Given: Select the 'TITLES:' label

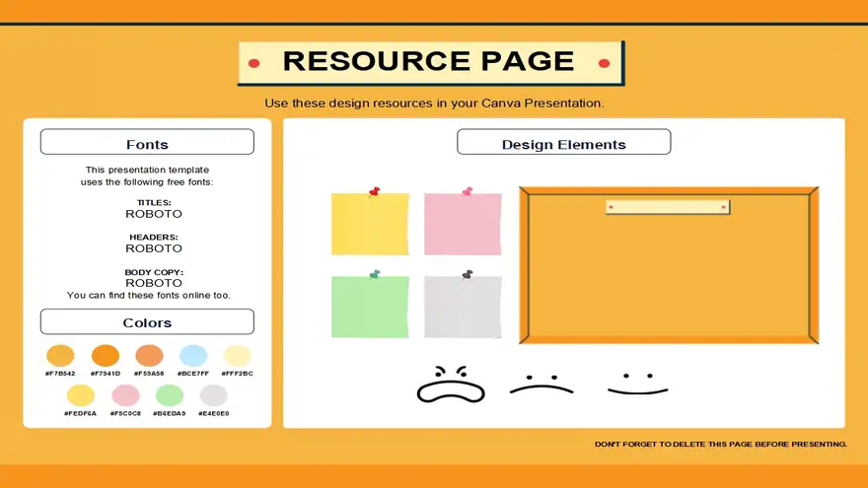Looking at the screenshot, I should tap(154, 202).
